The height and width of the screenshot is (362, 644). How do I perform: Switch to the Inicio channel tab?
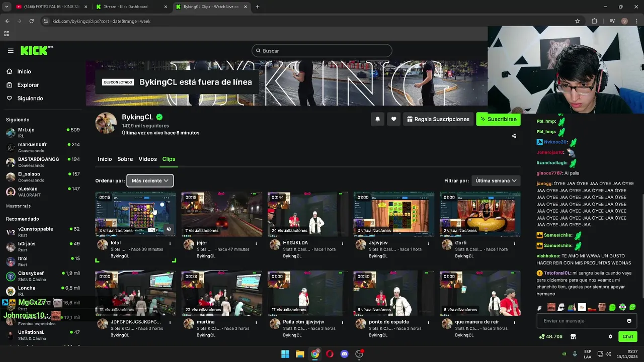click(x=105, y=159)
